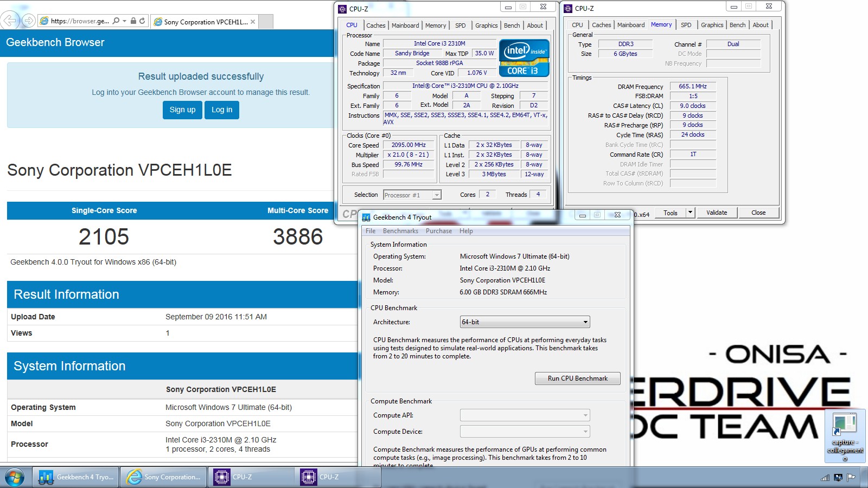
Task: Click the memory Size 6 GBytes field
Action: pyautogui.click(x=626, y=54)
